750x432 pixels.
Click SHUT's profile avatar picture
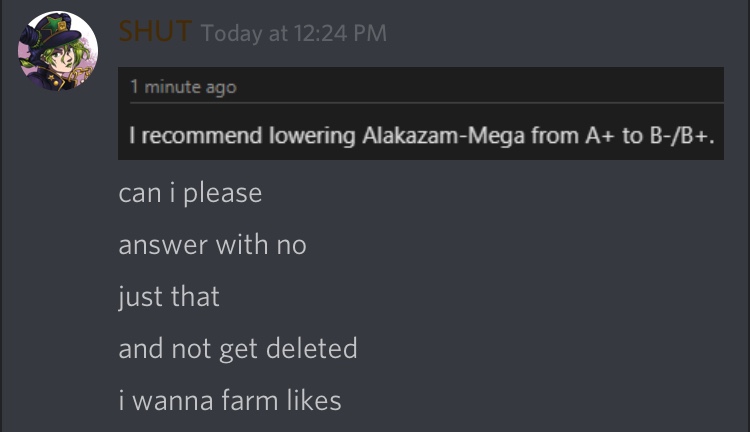point(57,52)
